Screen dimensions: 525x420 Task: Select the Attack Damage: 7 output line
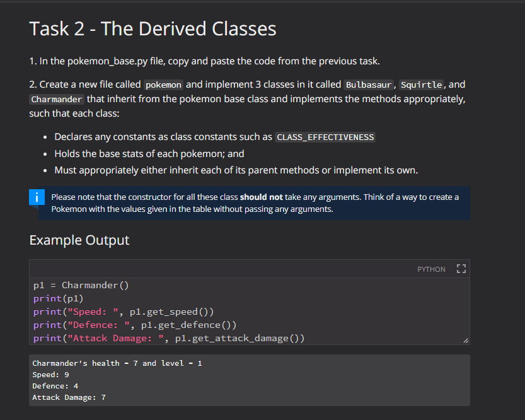[67, 397]
